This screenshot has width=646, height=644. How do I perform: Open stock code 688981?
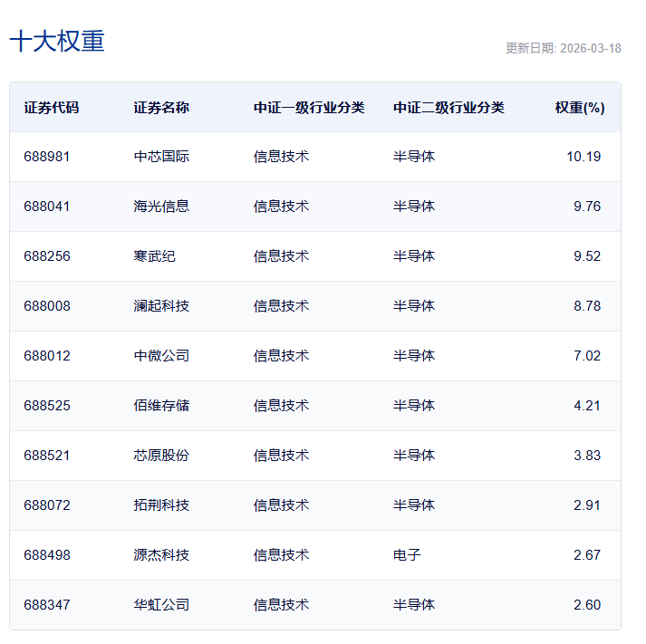(47, 157)
